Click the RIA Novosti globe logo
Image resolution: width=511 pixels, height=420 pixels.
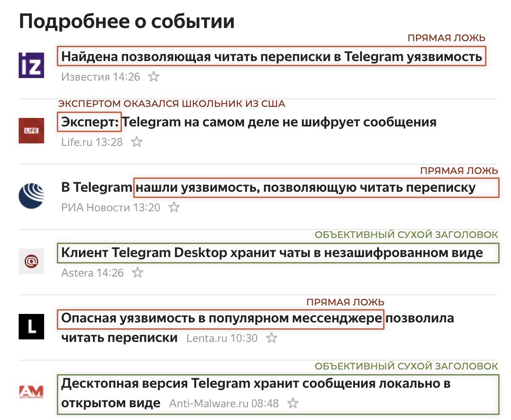click(x=31, y=196)
